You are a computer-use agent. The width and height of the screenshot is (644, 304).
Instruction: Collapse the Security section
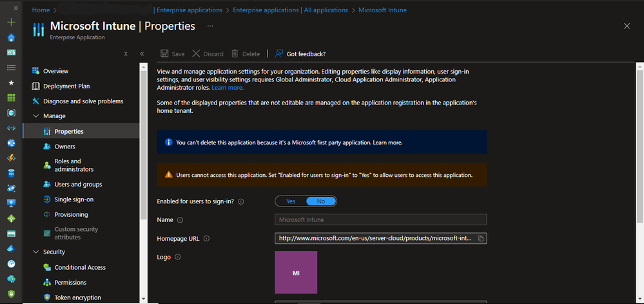[x=35, y=252]
